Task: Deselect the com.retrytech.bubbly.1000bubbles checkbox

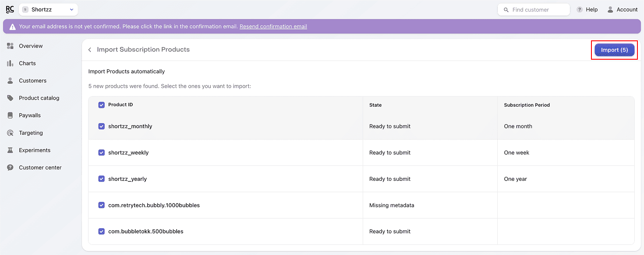Action: 102,205
